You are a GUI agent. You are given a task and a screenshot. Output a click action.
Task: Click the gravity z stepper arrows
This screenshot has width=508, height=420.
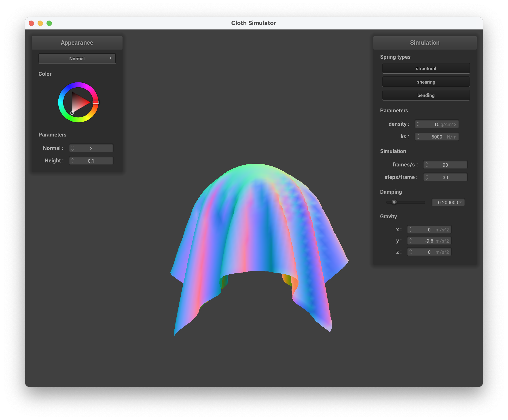click(411, 252)
